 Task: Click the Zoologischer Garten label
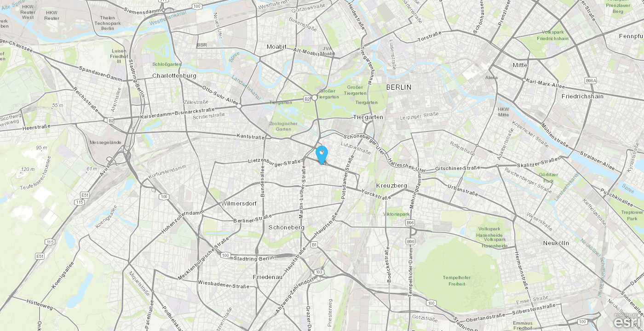point(283,126)
